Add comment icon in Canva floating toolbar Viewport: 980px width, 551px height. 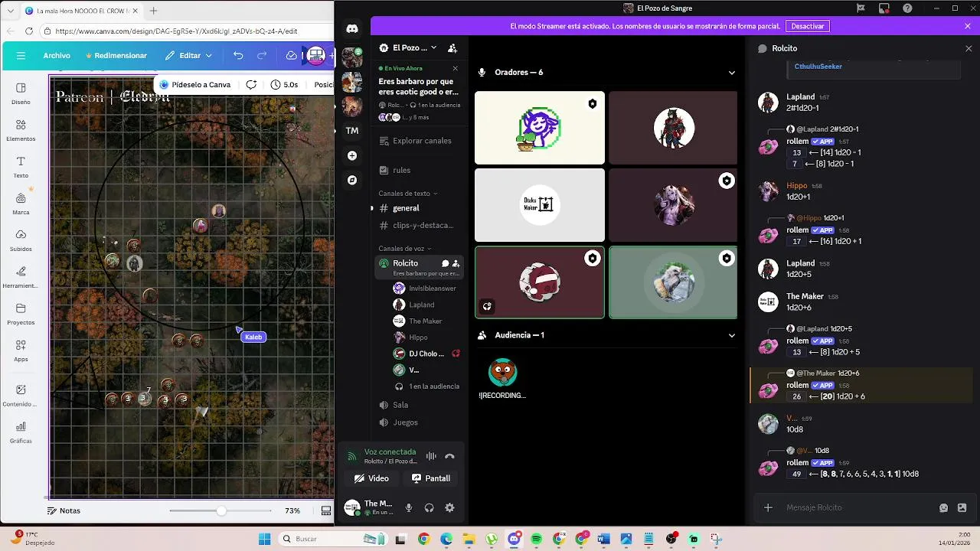click(251, 85)
